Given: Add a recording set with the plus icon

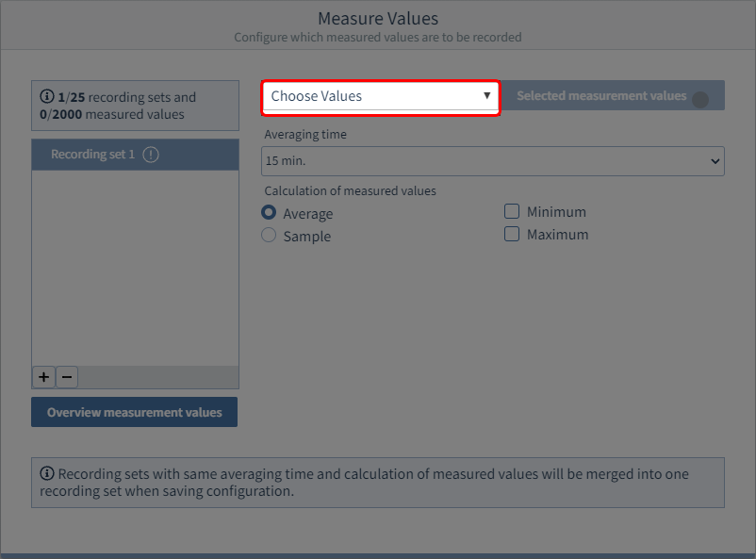Looking at the screenshot, I should click(43, 377).
